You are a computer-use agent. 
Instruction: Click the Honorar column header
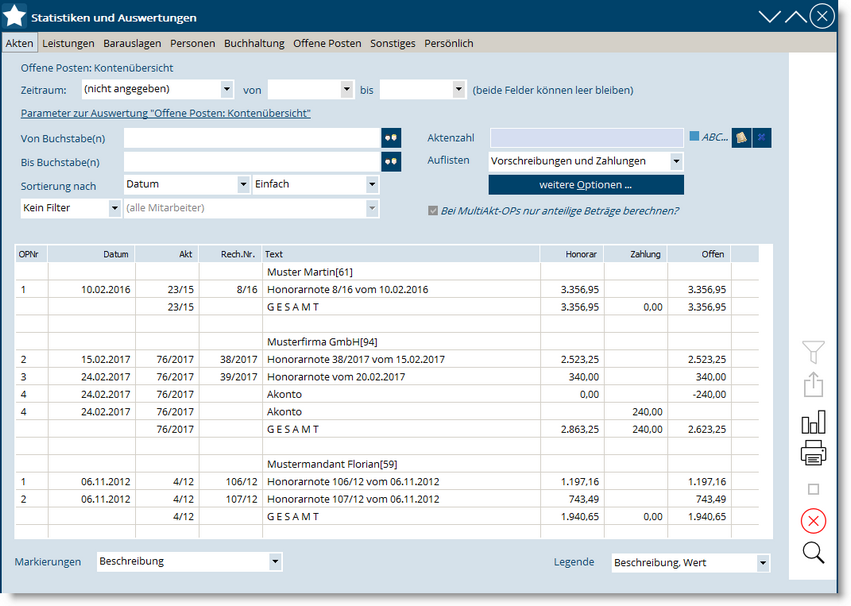tap(572, 254)
